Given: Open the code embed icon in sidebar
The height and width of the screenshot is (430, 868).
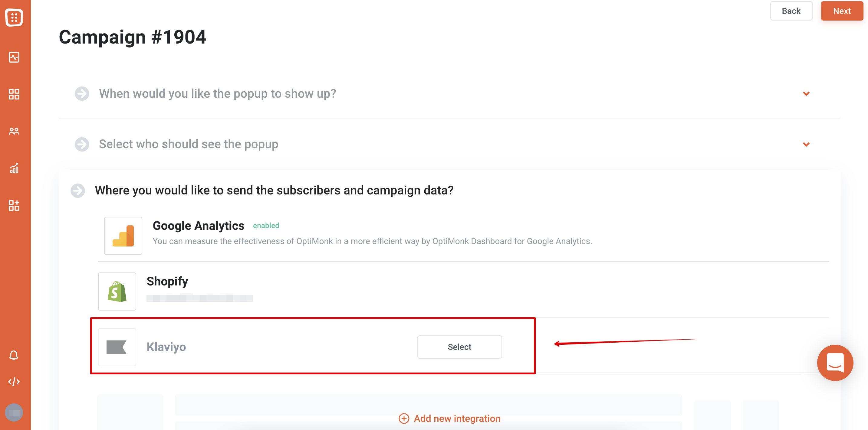Looking at the screenshot, I should click(x=14, y=382).
